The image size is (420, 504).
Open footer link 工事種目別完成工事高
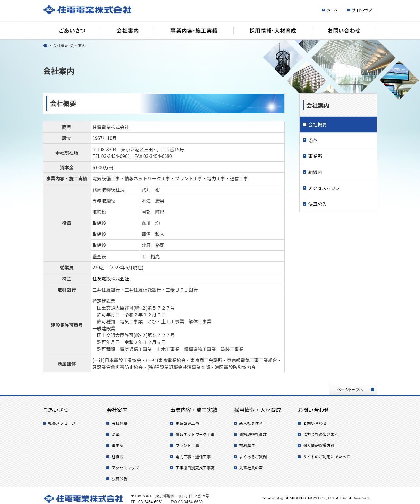point(195,468)
